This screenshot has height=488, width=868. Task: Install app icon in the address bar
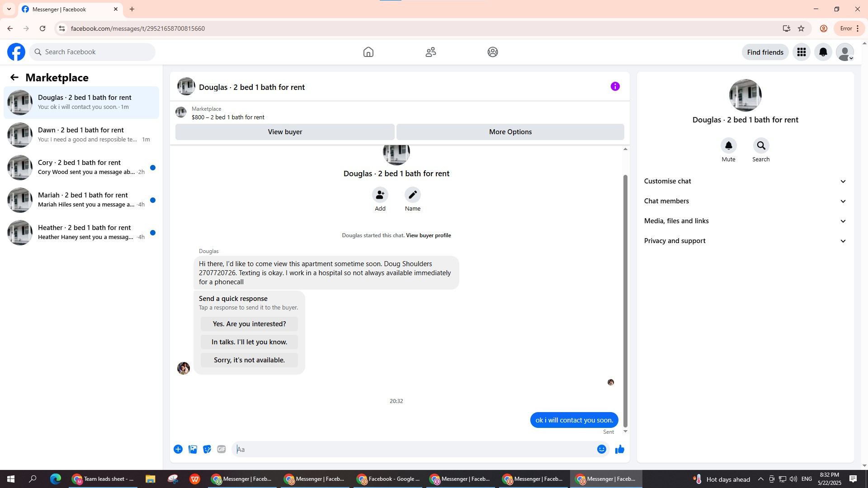click(x=787, y=28)
